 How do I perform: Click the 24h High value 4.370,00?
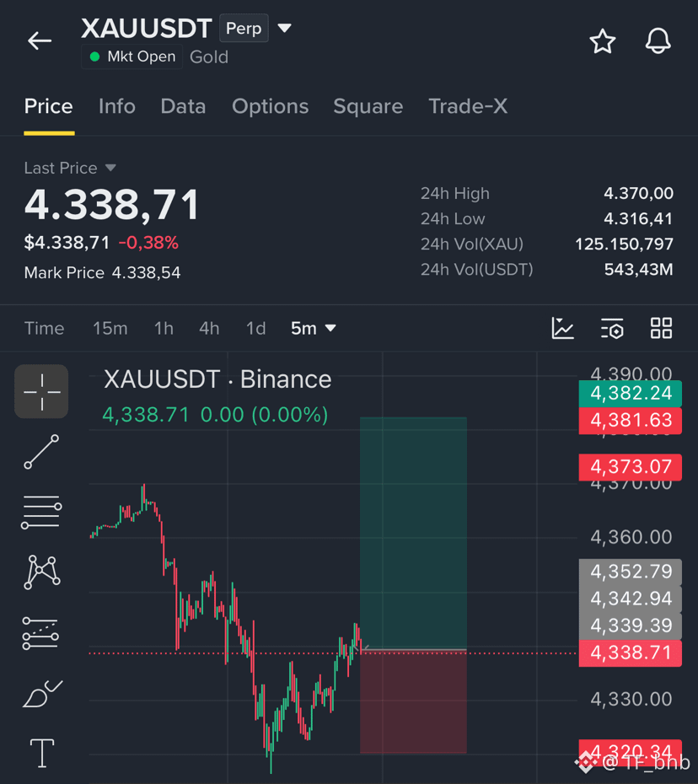click(x=638, y=194)
